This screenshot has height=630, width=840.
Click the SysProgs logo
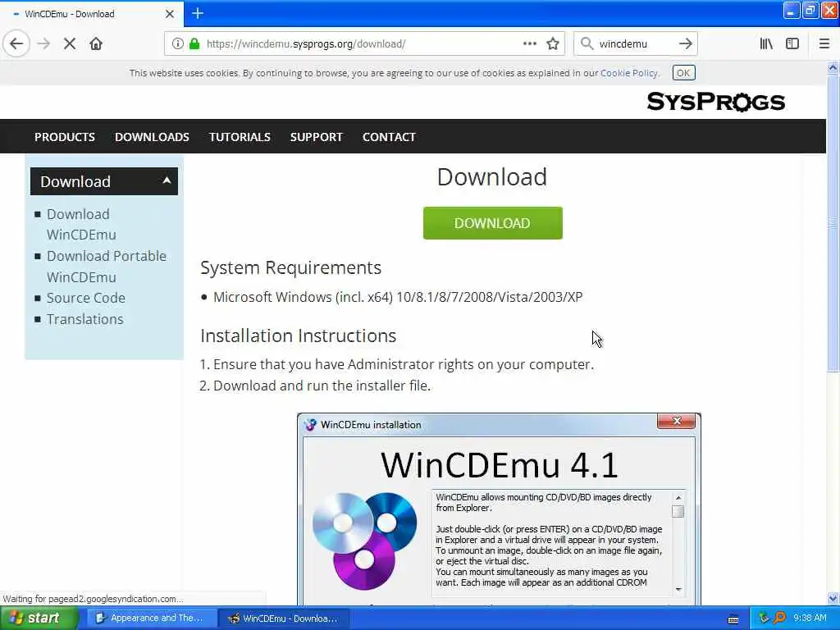715,101
